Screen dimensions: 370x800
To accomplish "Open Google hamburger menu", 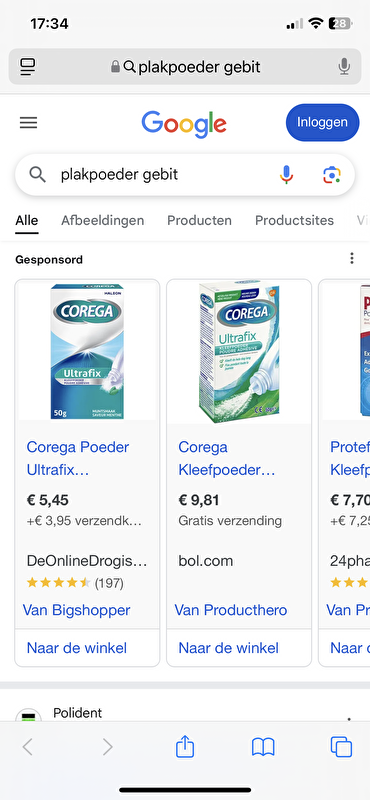I will click(29, 122).
